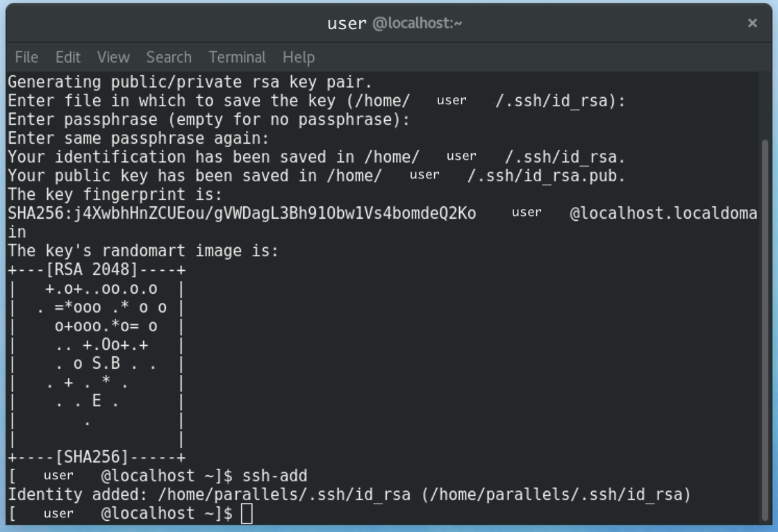Open the File menu

tap(26, 57)
